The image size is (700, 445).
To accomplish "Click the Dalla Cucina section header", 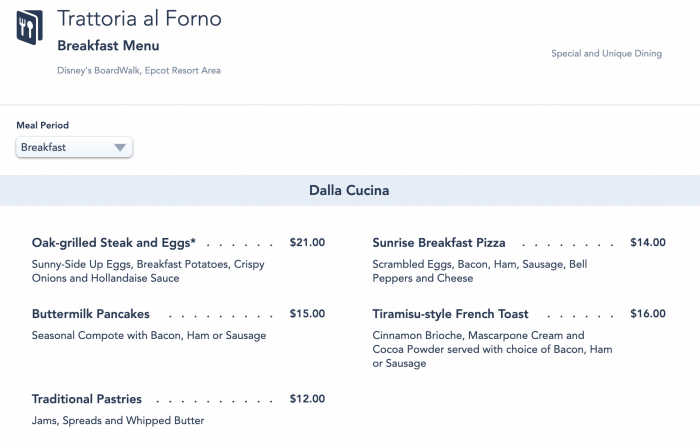I will click(x=349, y=190).
